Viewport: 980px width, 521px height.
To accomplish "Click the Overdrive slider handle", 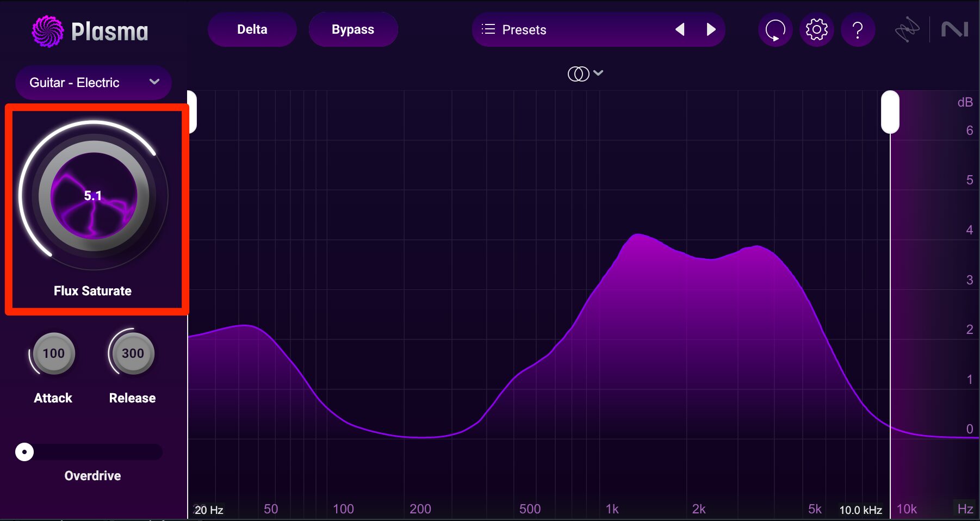I will 24,452.
